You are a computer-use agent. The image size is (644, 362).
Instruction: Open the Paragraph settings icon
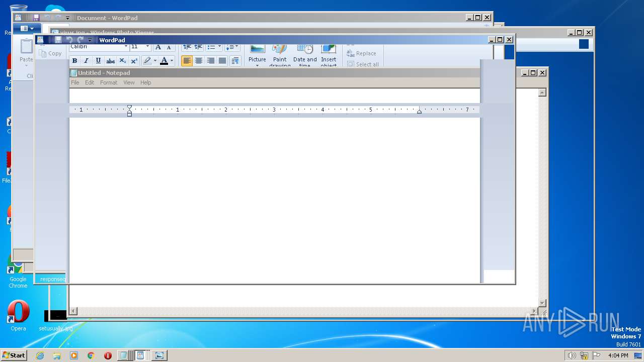coord(235,61)
